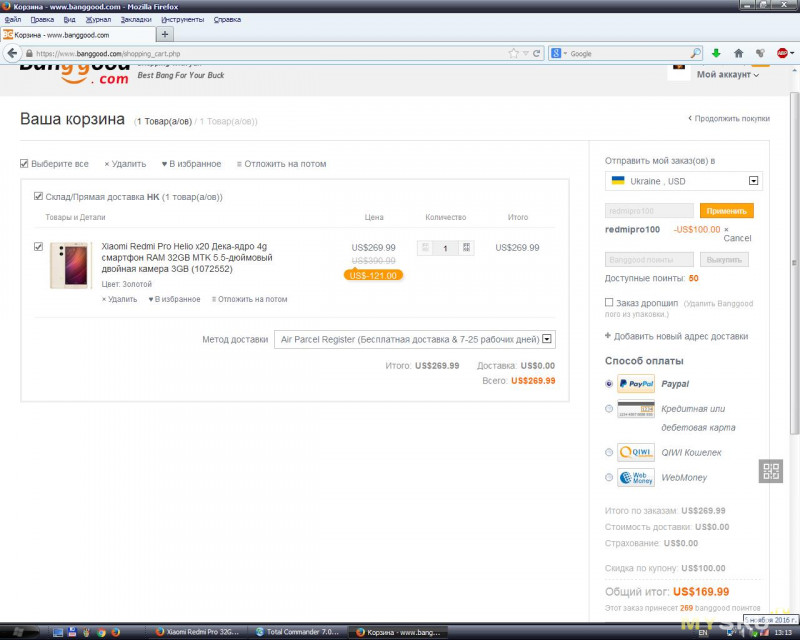Click the credit card payment image
The width and height of the screenshot is (800, 640).
pos(636,409)
